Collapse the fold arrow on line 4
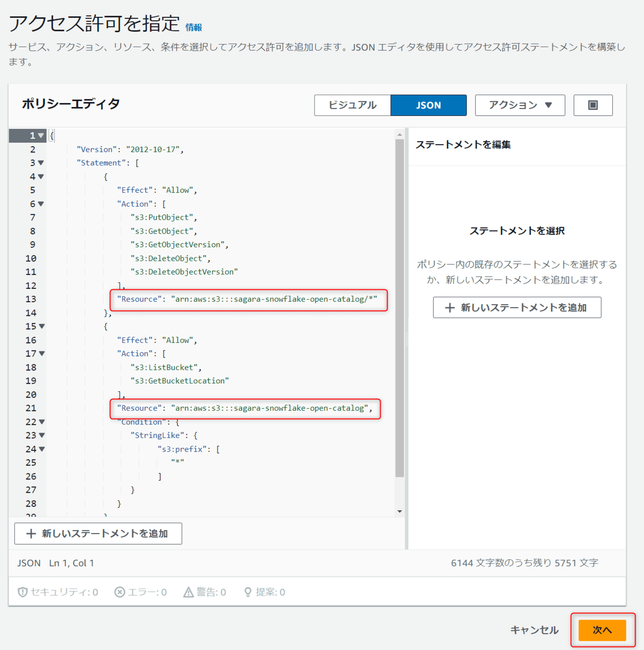The image size is (644, 650). coord(41,176)
